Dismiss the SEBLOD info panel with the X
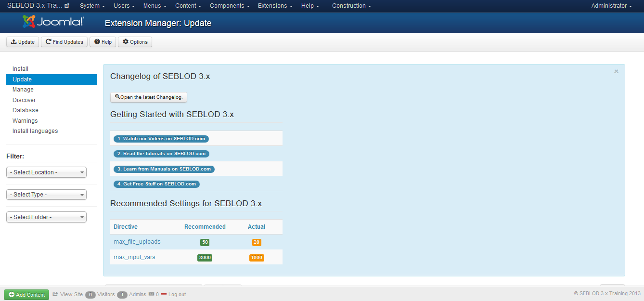644x301 pixels. tap(616, 71)
